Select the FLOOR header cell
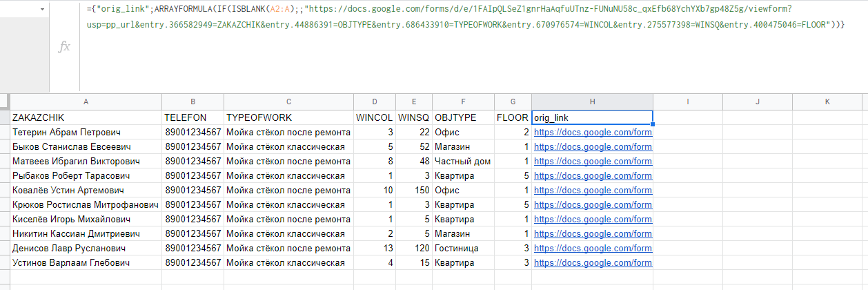868x290 pixels. click(513, 117)
